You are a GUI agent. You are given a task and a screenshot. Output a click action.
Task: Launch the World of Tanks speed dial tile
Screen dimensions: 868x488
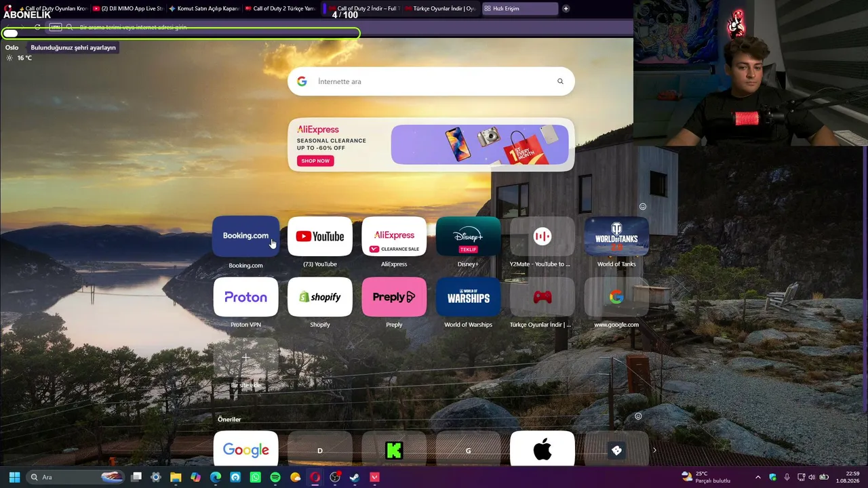click(x=616, y=236)
